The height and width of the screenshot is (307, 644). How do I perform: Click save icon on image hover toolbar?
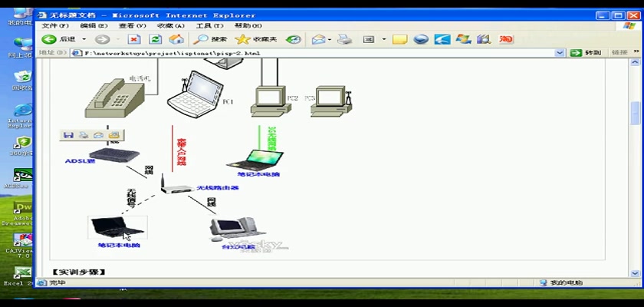tap(69, 135)
